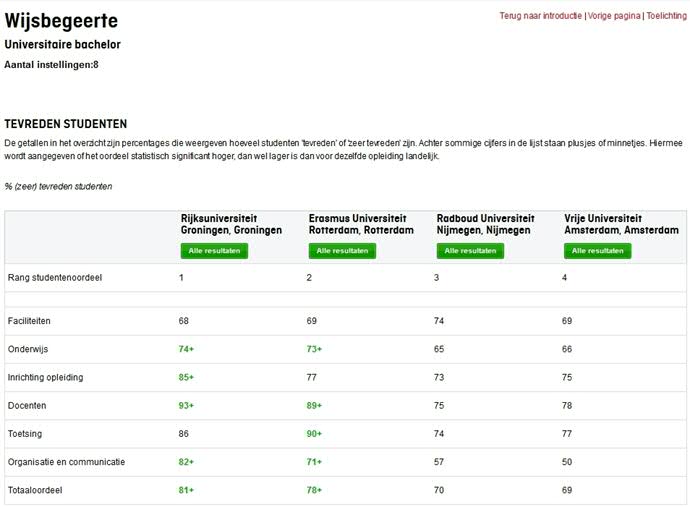690x507 pixels.
Task: Select Nijmegen's Totaaloordeel score '70'
Action: [439, 490]
